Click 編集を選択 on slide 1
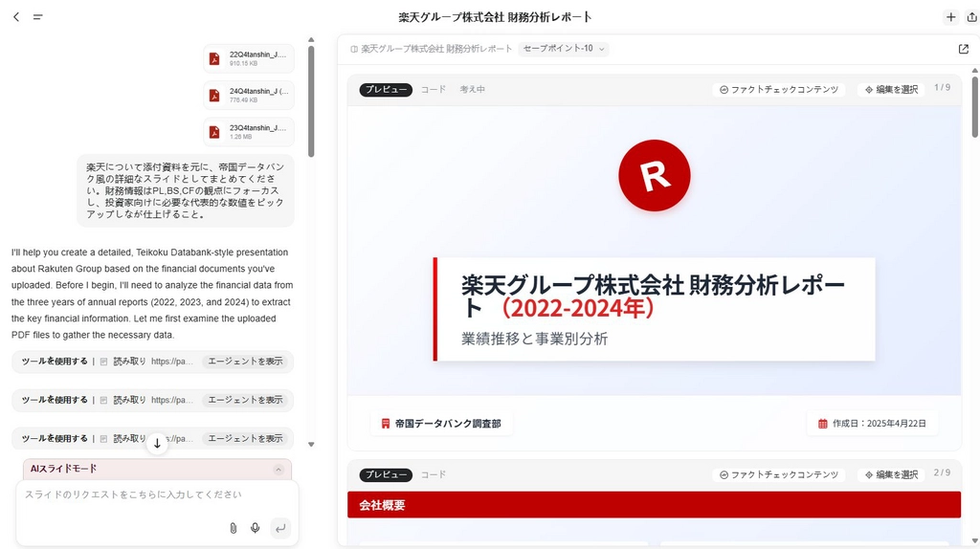Screen dimensions: 980x549 coord(891,89)
